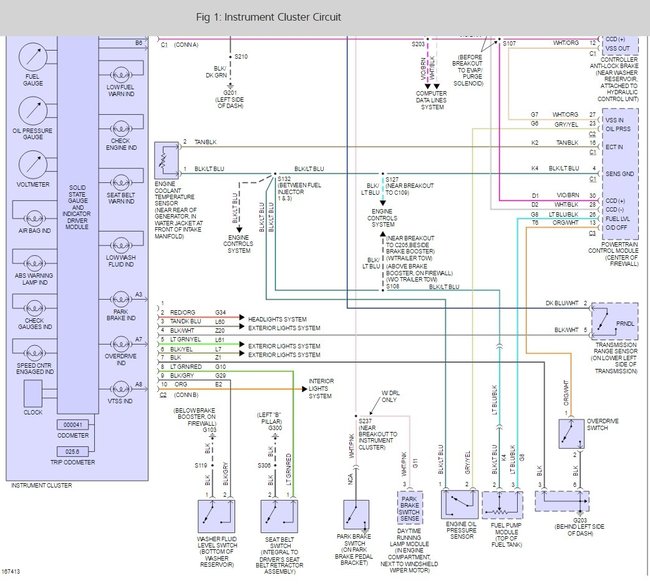The image size is (650, 588).
Task: Click the Air Bag indicator lamp symbol
Action: (34, 218)
